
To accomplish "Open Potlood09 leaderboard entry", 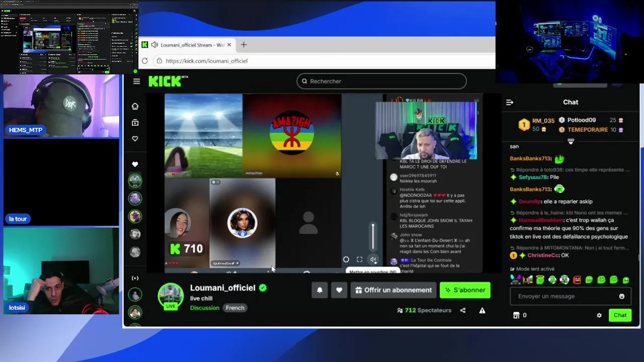I will (x=590, y=120).
